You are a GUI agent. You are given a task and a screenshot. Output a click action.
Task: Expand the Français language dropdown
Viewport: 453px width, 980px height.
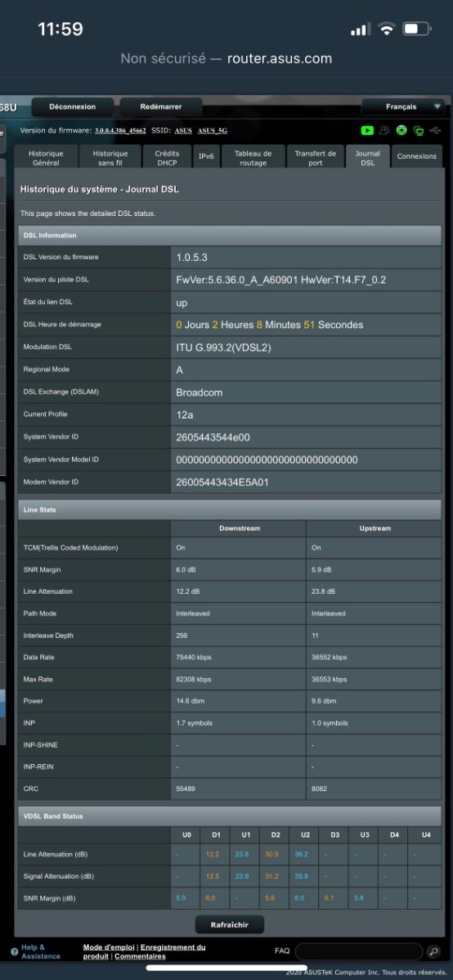403,107
